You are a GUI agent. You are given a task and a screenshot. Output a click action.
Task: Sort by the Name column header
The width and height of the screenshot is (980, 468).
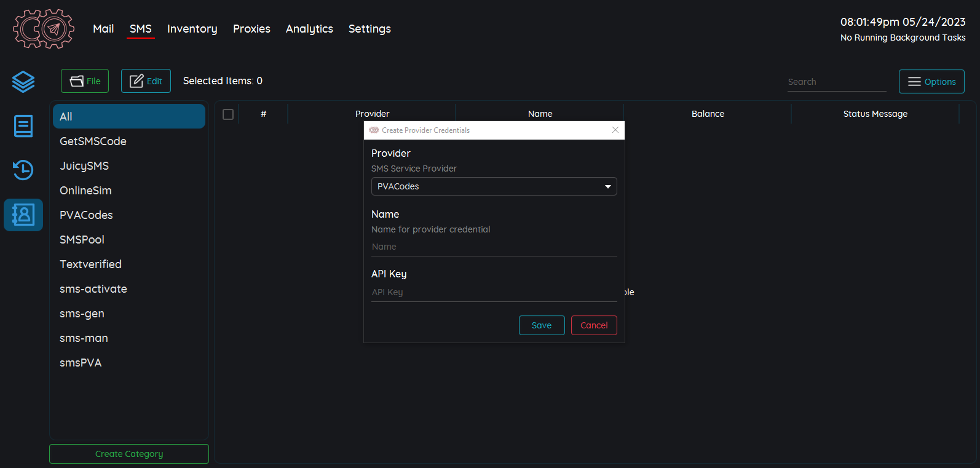pyautogui.click(x=540, y=114)
